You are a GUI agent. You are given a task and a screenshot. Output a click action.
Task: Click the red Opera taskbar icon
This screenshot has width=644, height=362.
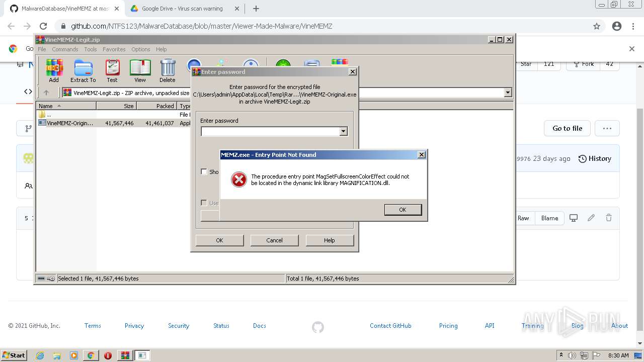(108, 355)
